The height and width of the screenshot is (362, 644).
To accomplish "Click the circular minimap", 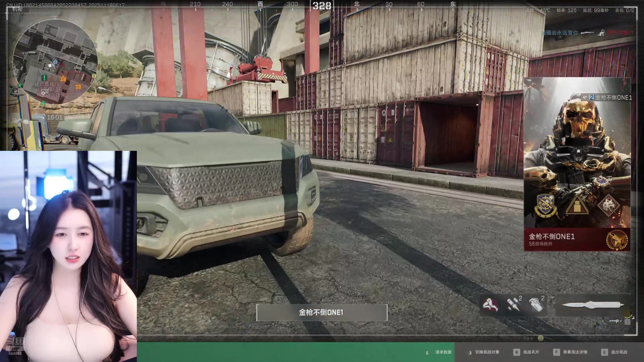I will click(x=55, y=61).
